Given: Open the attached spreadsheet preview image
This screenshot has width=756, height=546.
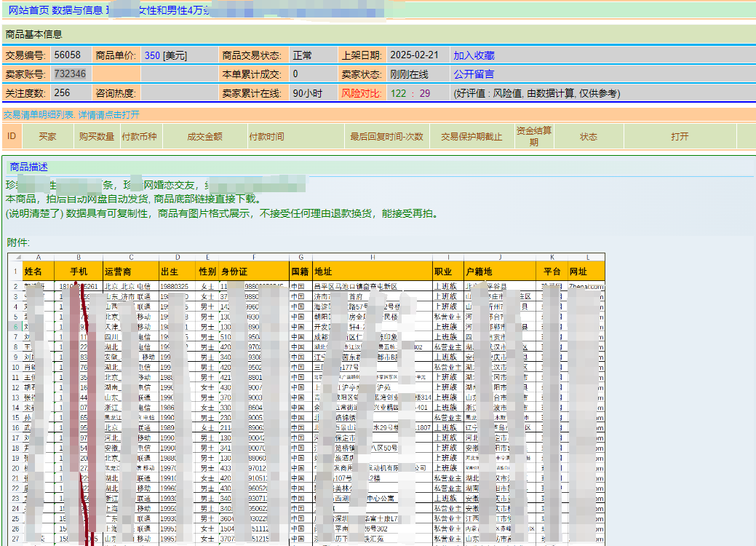Looking at the screenshot, I should tap(306, 400).
